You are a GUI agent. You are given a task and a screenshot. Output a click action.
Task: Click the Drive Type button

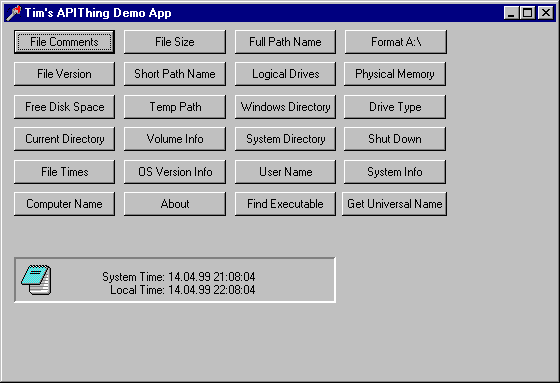pos(395,107)
